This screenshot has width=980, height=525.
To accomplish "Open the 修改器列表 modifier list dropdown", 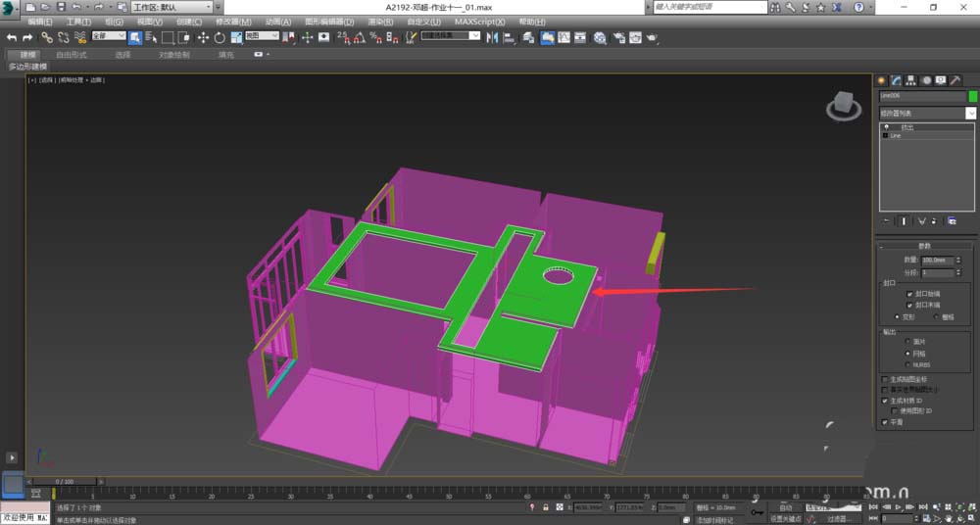I will click(927, 113).
